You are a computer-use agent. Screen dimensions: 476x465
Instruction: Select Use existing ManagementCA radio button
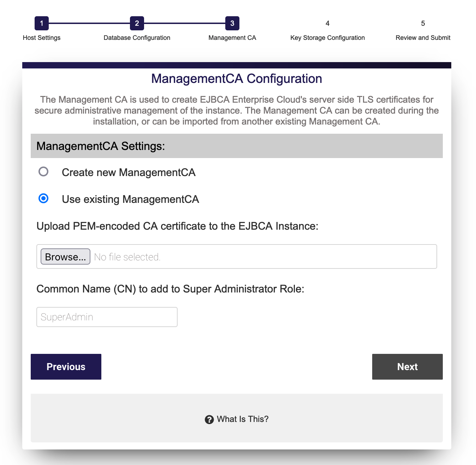point(43,199)
